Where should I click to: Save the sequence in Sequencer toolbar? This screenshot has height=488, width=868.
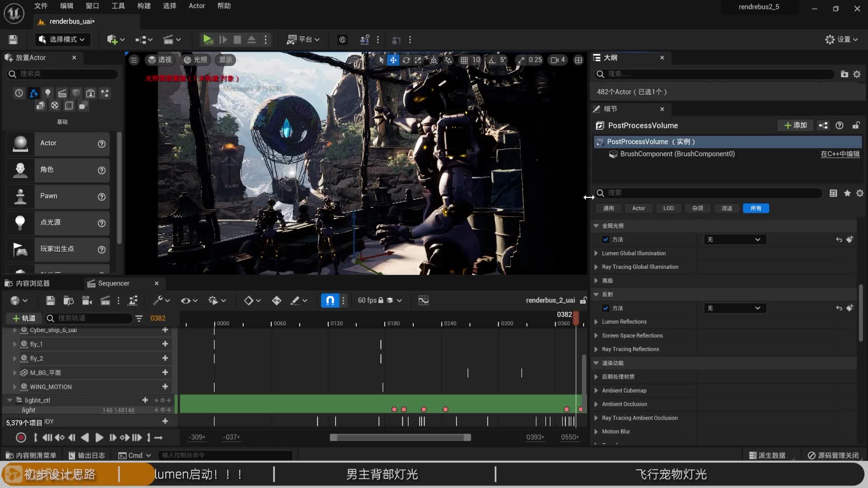click(50, 300)
